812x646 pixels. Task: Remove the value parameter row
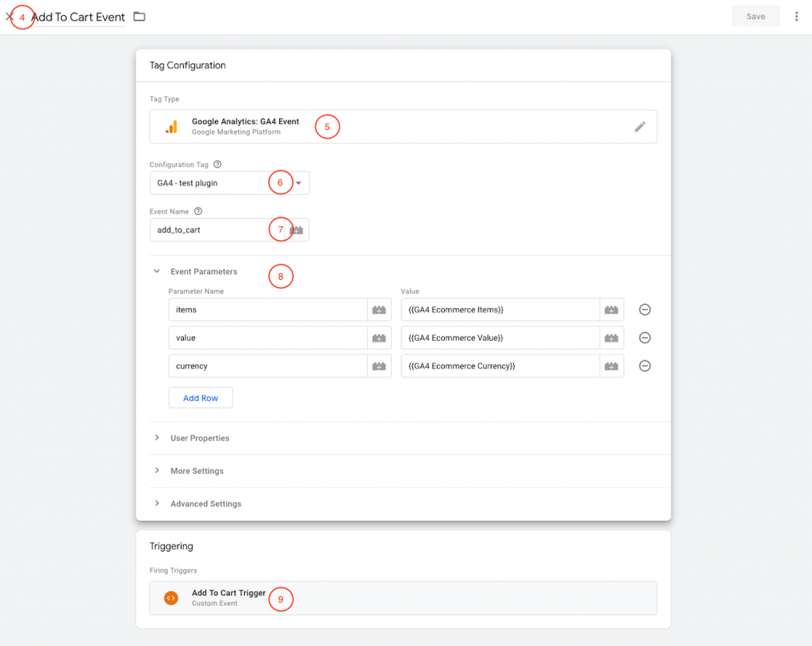(x=645, y=337)
